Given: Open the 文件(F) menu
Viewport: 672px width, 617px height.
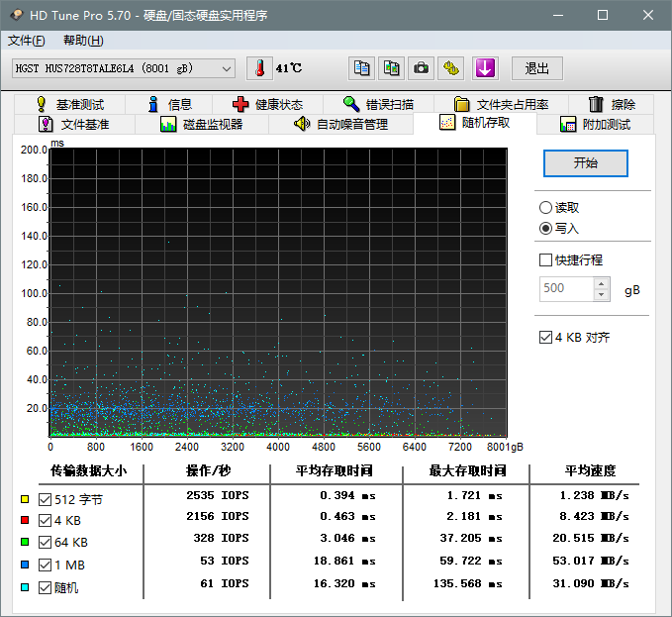Looking at the screenshot, I should click(x=27, y=41).
